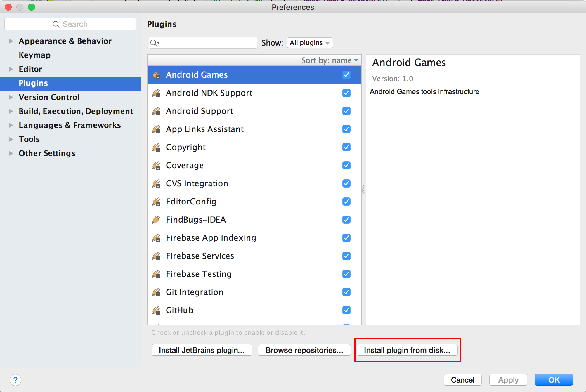
Task: Uncheck the Android NDK Support plugin
Action: pos(346,93)
